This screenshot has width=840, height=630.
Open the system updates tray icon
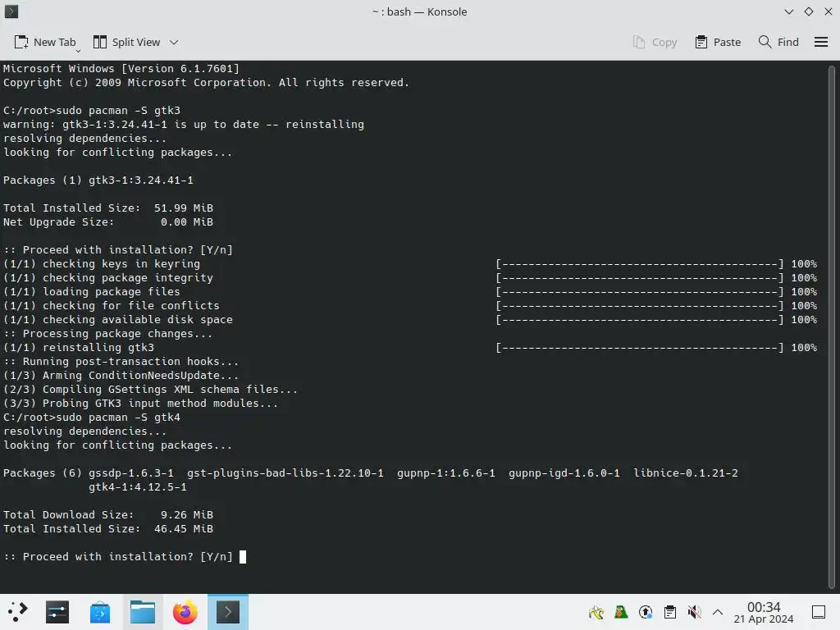646,612
